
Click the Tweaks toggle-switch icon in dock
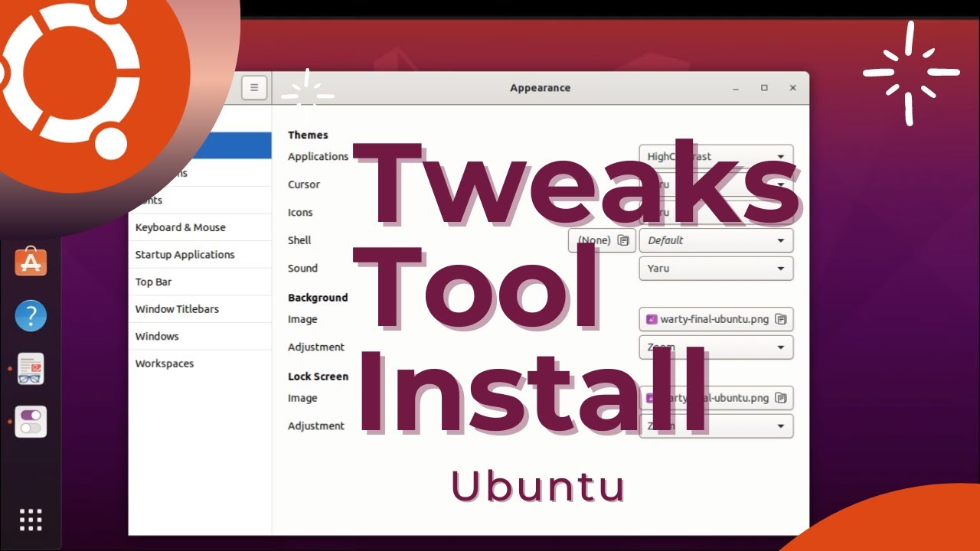coord(31,422)
